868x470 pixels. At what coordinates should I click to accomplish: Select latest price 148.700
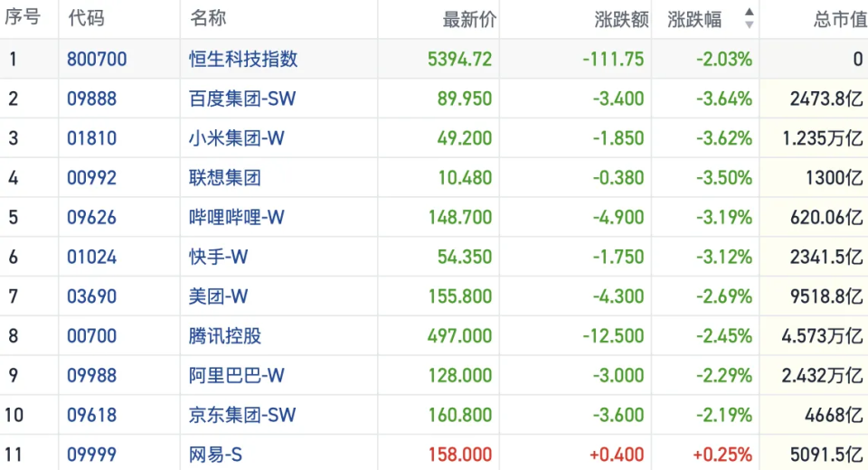pos(460,217)
